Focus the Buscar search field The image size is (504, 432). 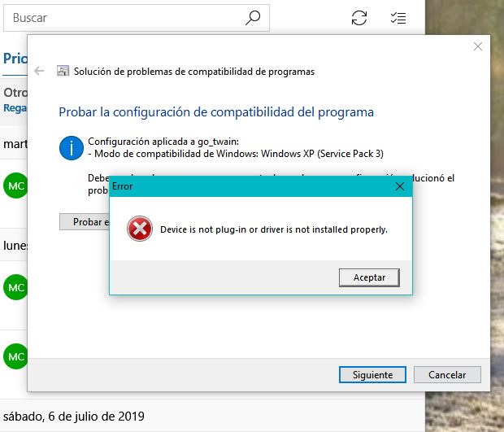click(x=137, y=18)
